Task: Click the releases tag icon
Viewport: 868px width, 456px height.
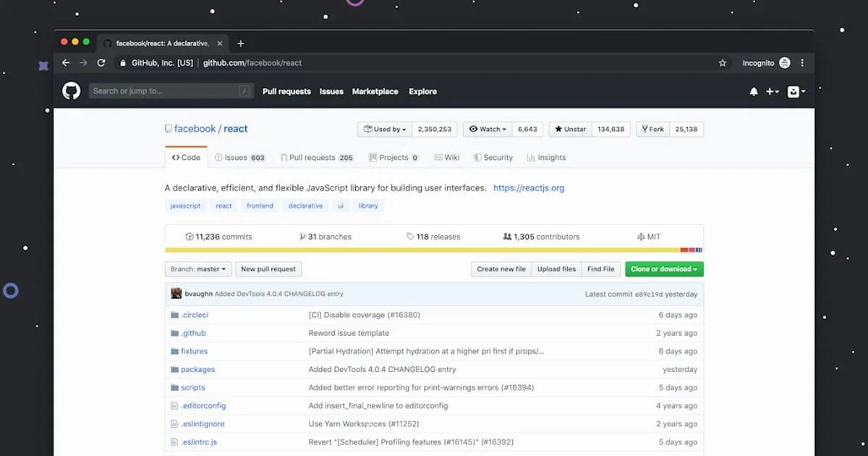Action: [x=409, y=236]
